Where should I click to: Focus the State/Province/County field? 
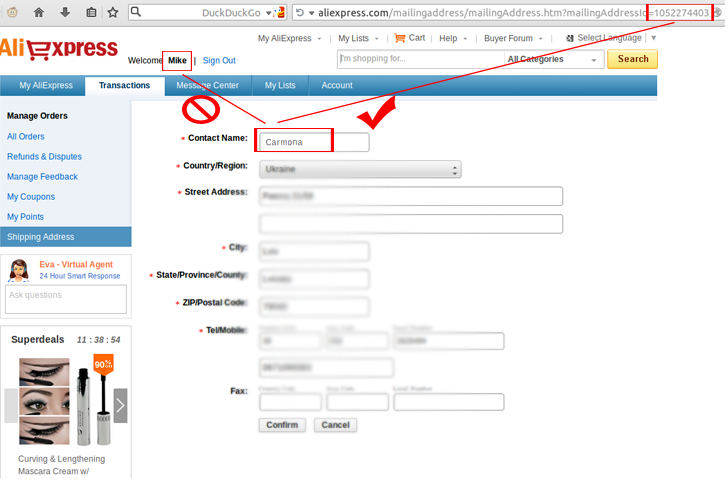pos(314,279)
